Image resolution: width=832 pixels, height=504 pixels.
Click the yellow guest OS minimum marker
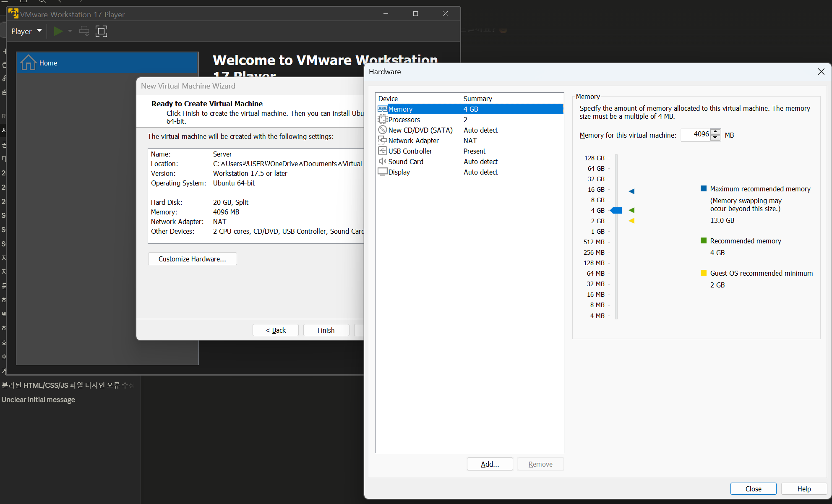[x=631, y=221]
